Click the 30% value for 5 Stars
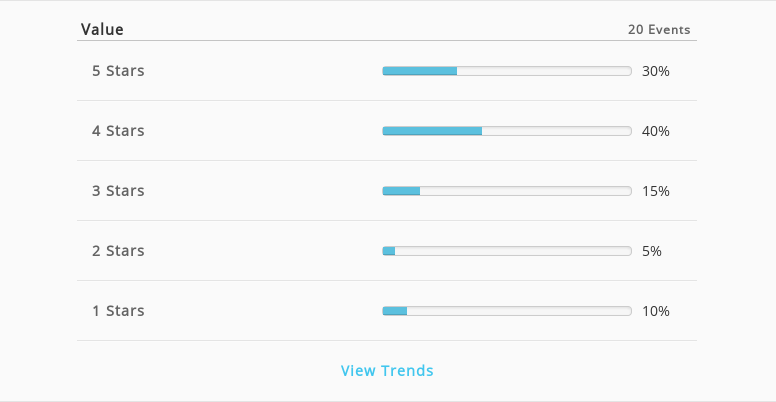 tap(656, 71)
